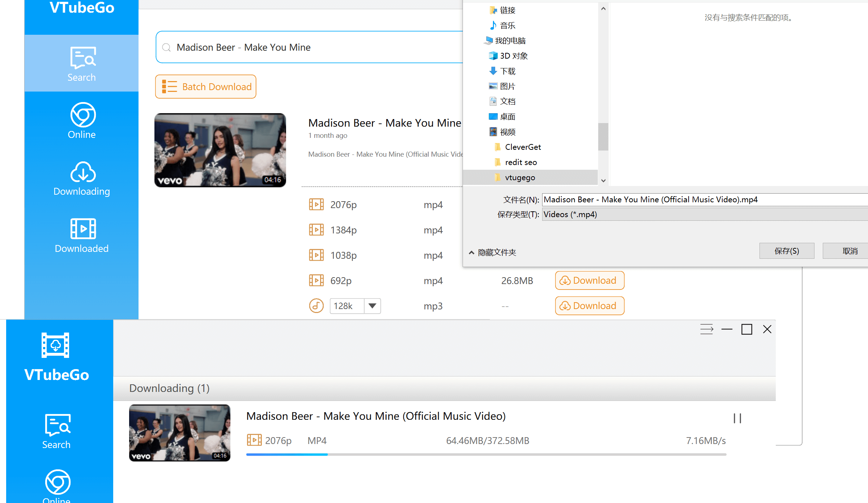Image resolution: width=868 pixels, height=503 pixels.
Task: Click the magnifier icon in search box
Action: tap(166, 47)
